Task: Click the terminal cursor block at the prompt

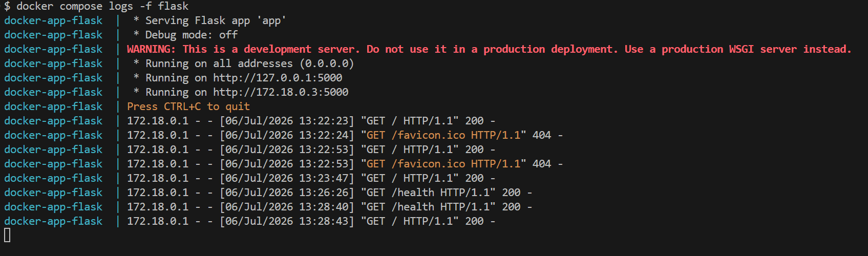Action: [x=7, y=235]
